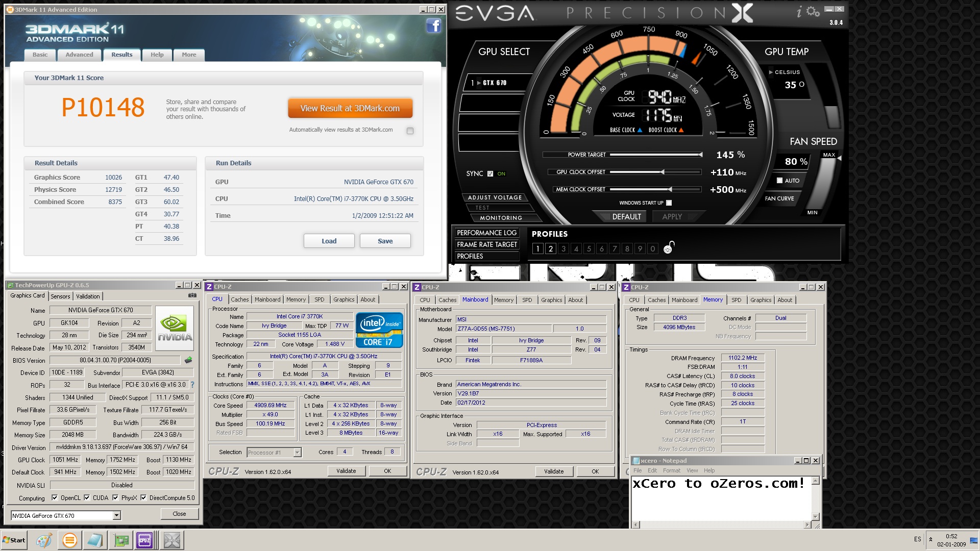Click the Save button in 3DMark 11
Viewport: 980px width, 551px height.
pyautogui.click(x=385, y=241)
